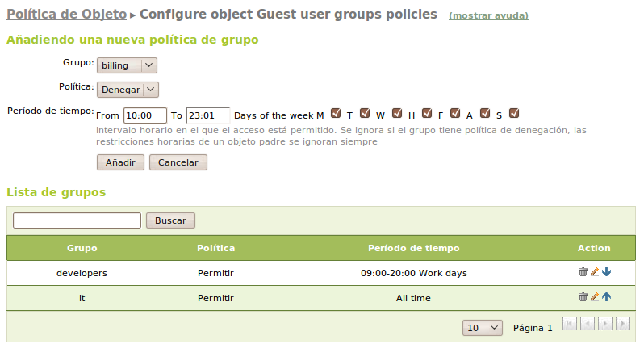The image size is (644, 357).
Task: Click pencil edit icon for it group
Action: click(595, 297)
